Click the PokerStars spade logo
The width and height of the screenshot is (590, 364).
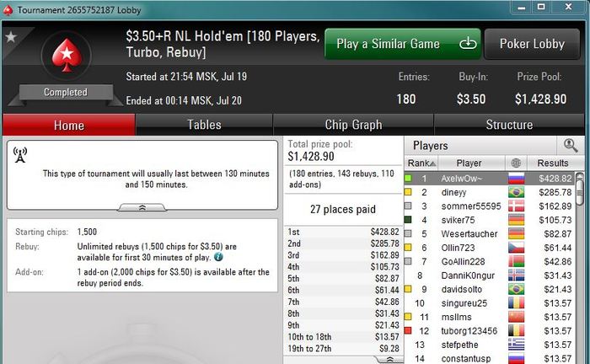pos(67,55)
